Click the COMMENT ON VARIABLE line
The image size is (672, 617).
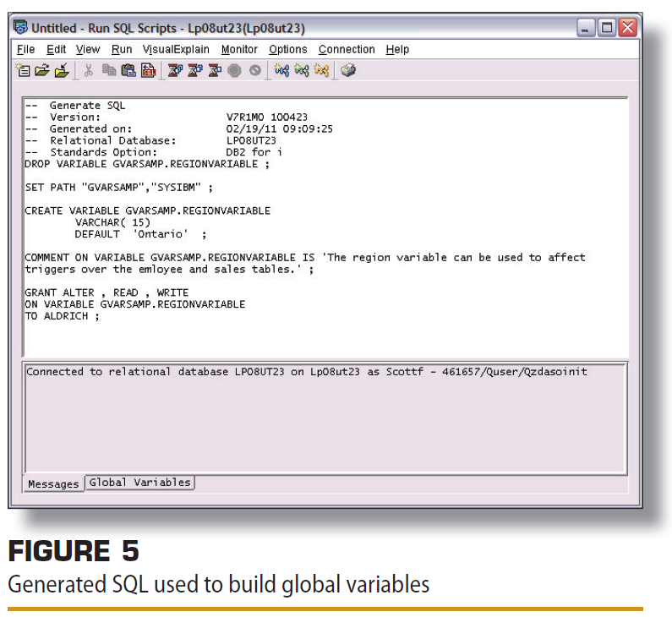(304, 258)
